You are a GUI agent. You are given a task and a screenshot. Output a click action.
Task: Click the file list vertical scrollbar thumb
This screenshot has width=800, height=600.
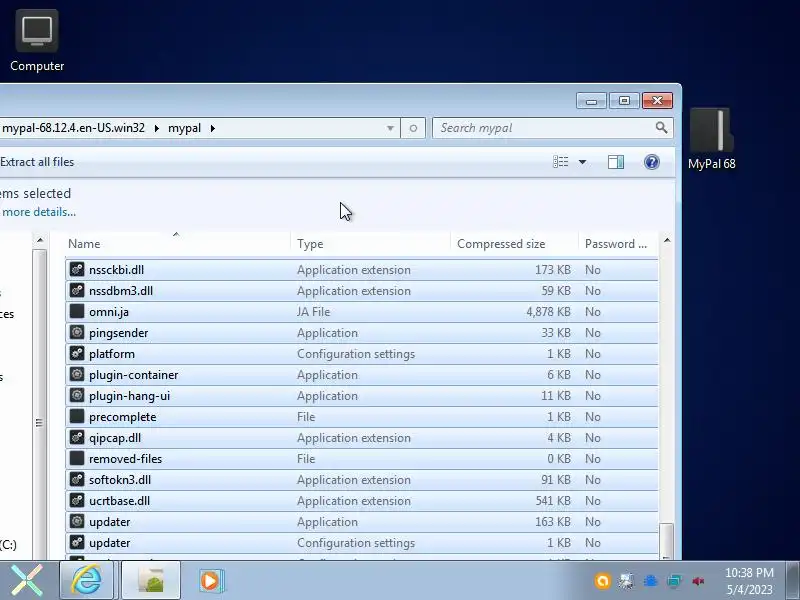click(666, 541)
